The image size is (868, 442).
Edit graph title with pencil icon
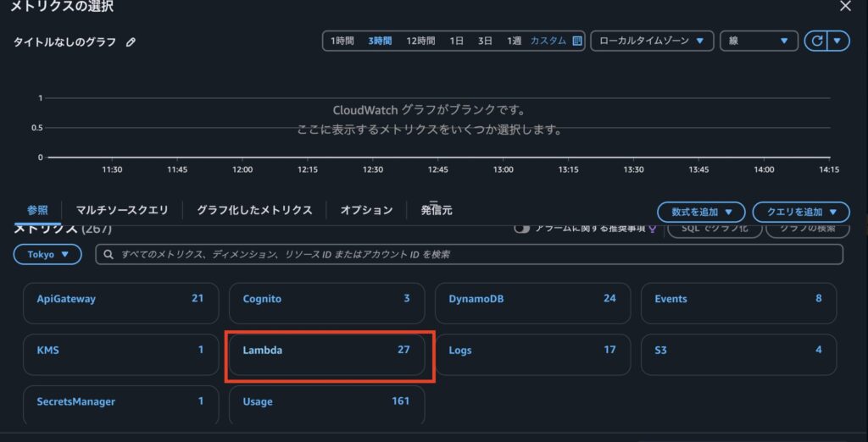click(131, 42)
